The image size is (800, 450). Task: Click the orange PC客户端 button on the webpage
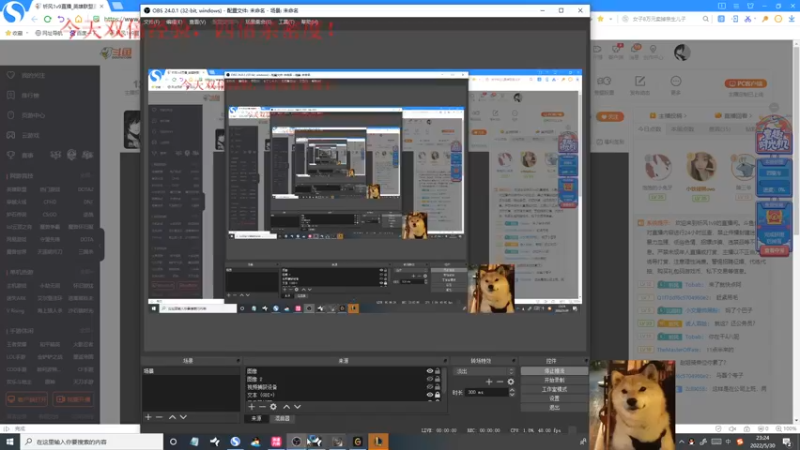[x=745, y=84]
